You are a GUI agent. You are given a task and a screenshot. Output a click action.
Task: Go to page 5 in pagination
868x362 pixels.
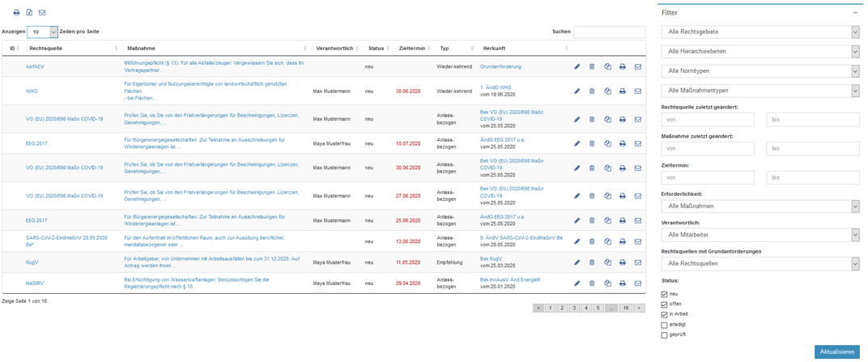point(598,308)
